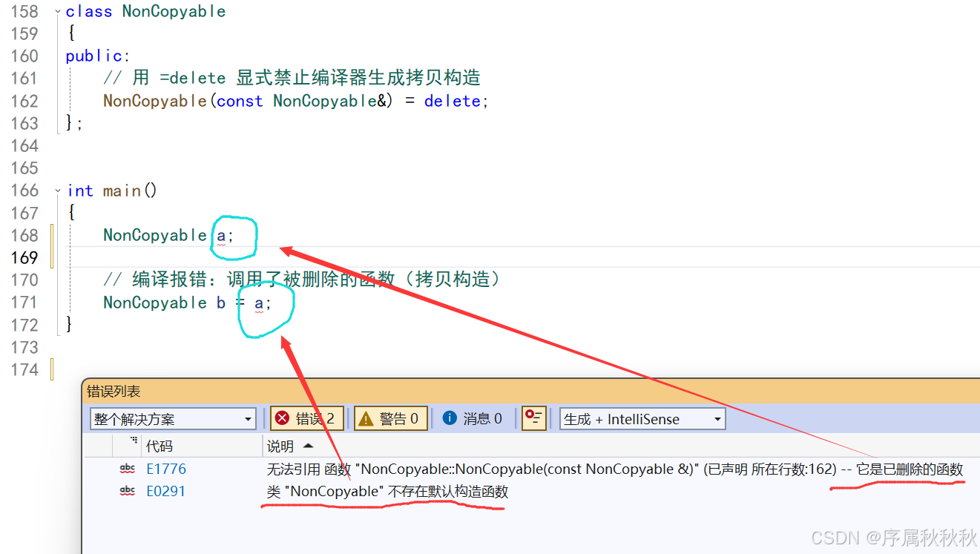Sort errors by the 说明 column header
This screenshot has height=554, width=980.
(280, 446)
